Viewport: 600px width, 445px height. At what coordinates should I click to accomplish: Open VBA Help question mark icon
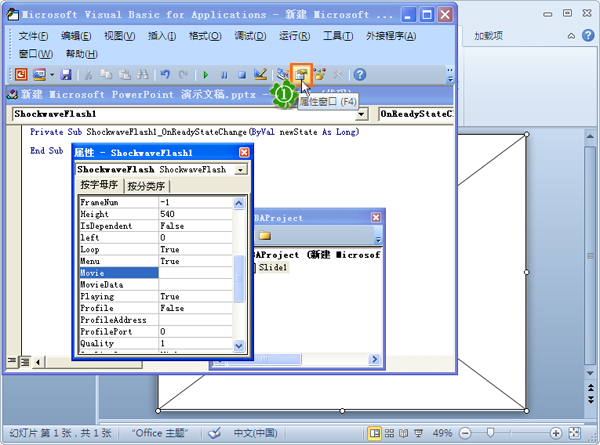coord(360,74)
